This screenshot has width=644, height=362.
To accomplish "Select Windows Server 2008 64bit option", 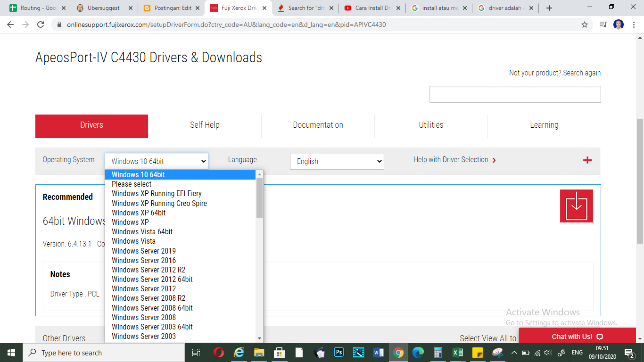I will pyautogui.click(x=181, y=308).
